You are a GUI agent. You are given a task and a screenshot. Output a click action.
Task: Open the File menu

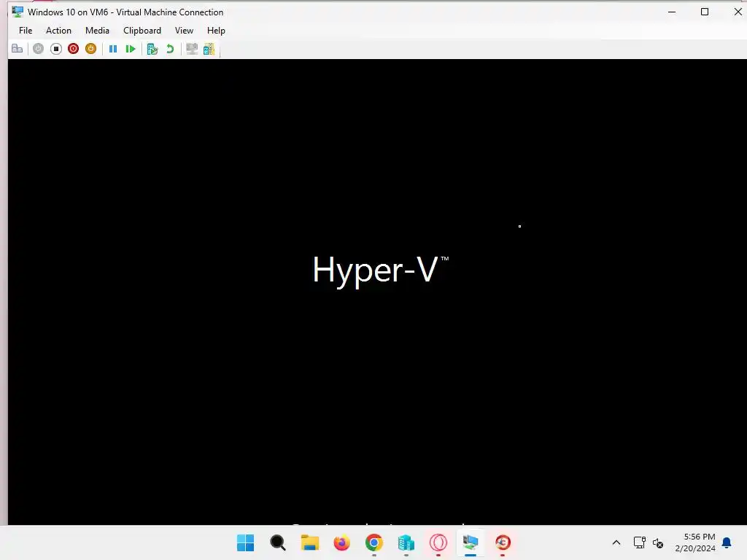(x=26, y=31)
